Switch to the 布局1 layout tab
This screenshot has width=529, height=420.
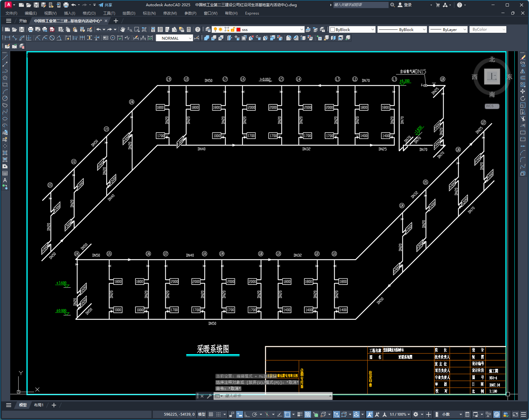pos(39,405)
